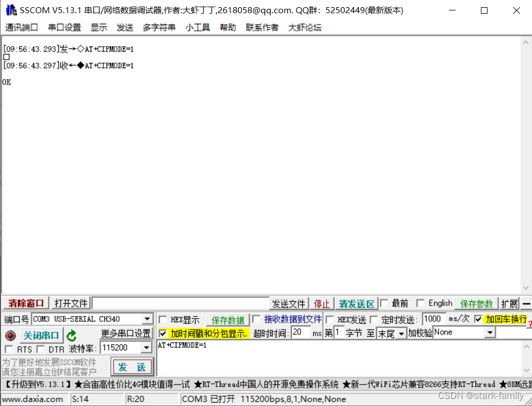The width and height of the screenshot is (532, 406).
Task: Open the COM3 port dropdown
Action: pos(146,319)
